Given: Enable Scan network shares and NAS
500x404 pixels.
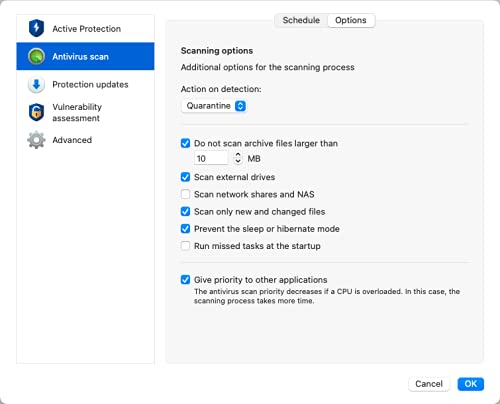Looking at the screenshot, I should [185, 194].
